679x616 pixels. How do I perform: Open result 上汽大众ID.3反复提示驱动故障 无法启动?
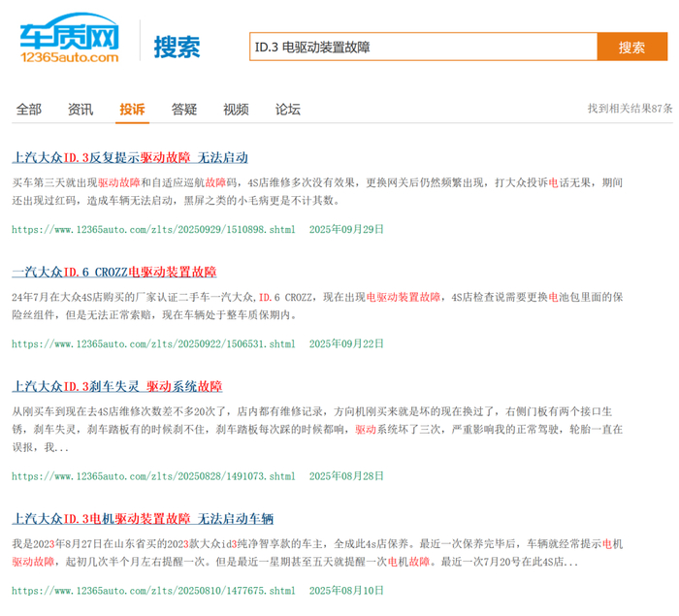coord(130,157)
